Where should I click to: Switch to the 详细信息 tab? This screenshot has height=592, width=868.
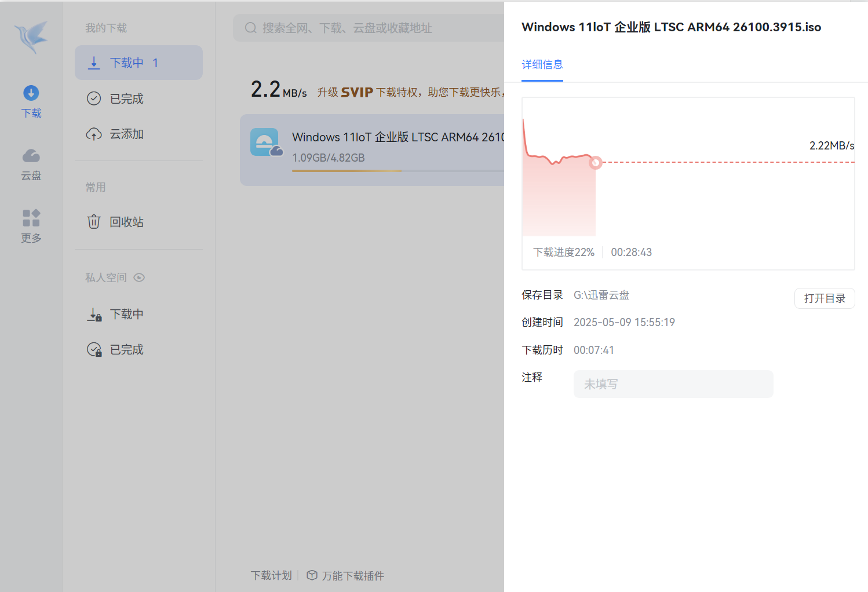pyautogui.click(x=542, y=65)
